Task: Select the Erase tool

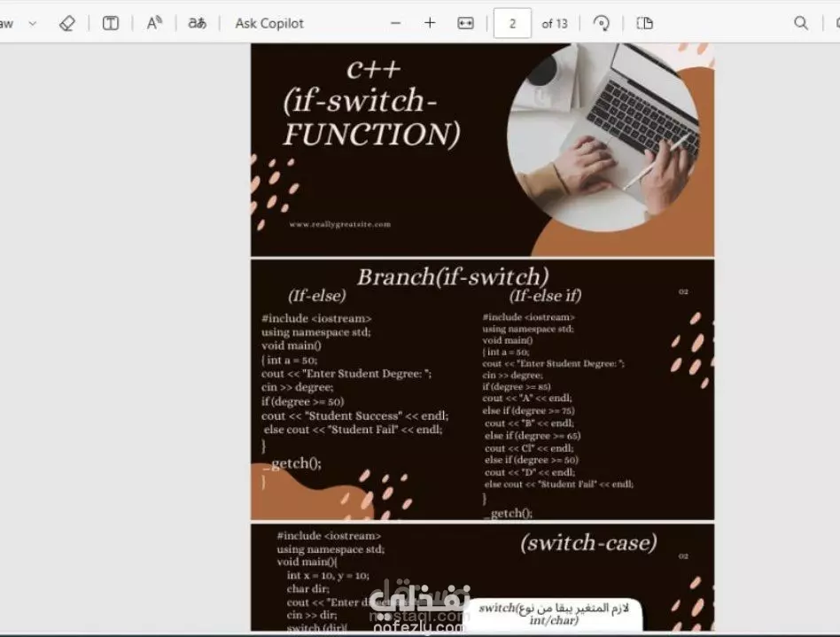Action: tap(67, 23)
